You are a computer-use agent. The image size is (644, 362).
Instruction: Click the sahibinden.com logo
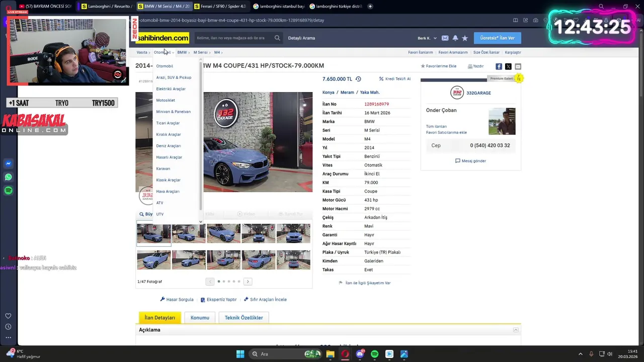click(x=163, y=38)
